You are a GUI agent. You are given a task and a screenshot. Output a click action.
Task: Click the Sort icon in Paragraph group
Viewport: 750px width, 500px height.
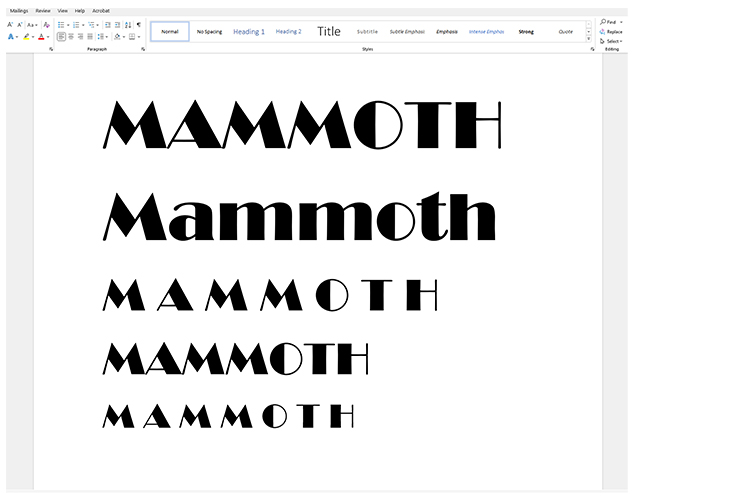(x=128, y=24)
